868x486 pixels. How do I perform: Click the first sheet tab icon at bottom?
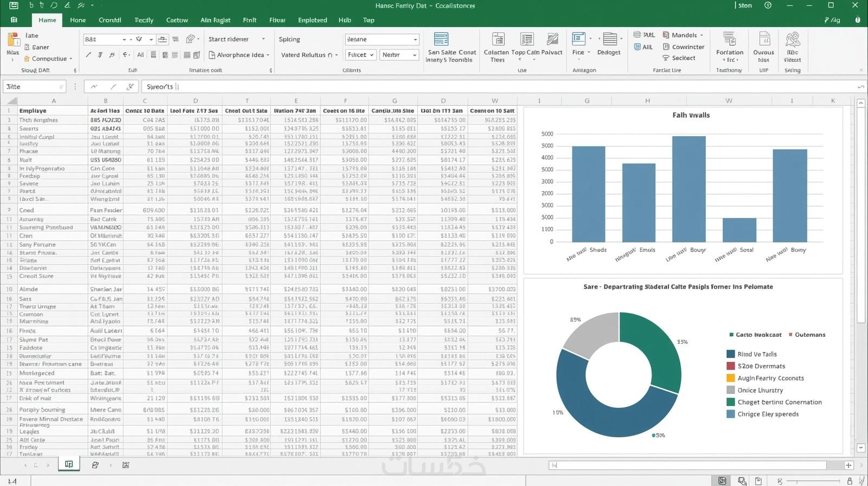tap(69, 464)
